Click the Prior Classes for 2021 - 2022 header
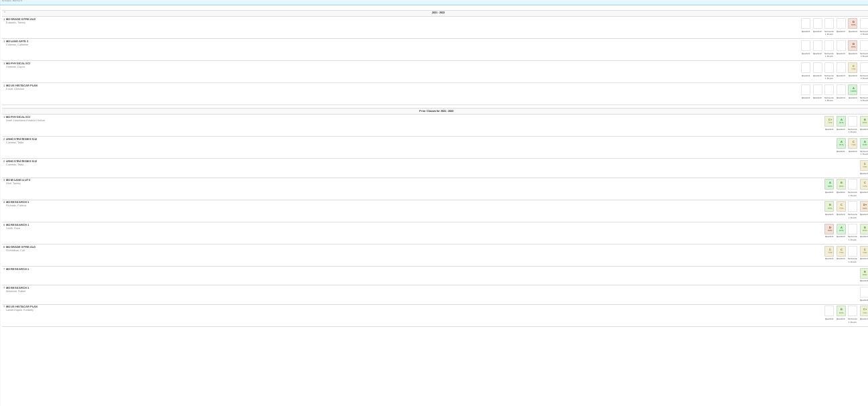The image size is (868, 406). pyautogui.click(x=436, y=111)
